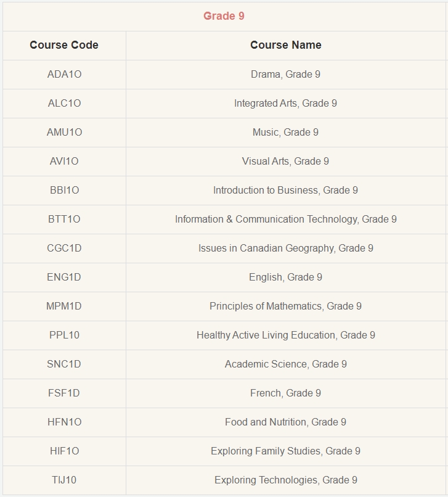Click the Drama, Grade 9 course name
Image resolution: width=448 pixels, height=497 pixels.
285,74
